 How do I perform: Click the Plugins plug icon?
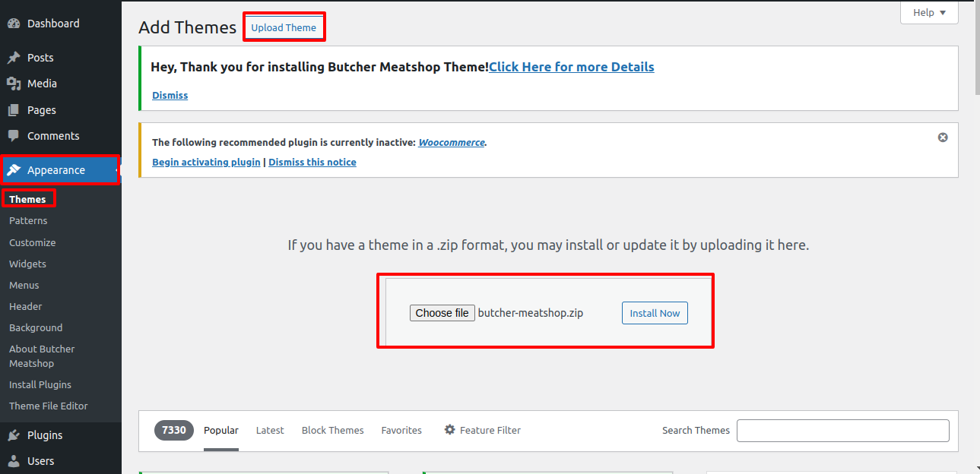click(14, 435)
